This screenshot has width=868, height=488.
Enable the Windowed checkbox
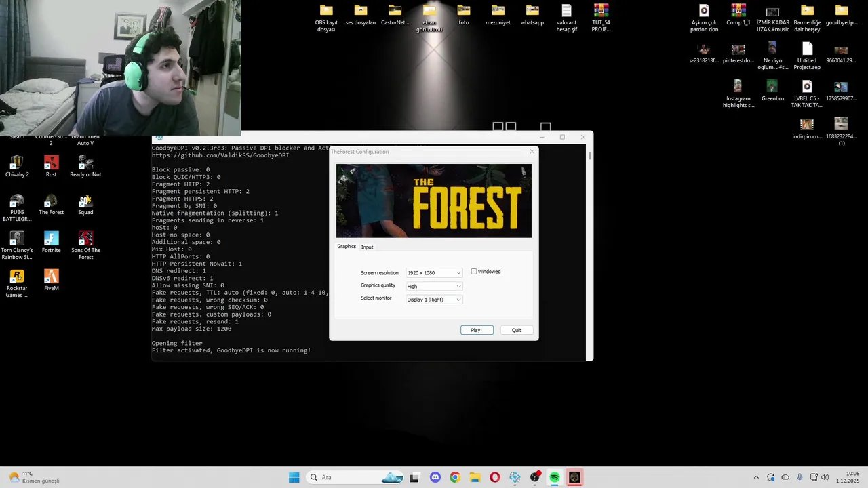tap(474, 272)
